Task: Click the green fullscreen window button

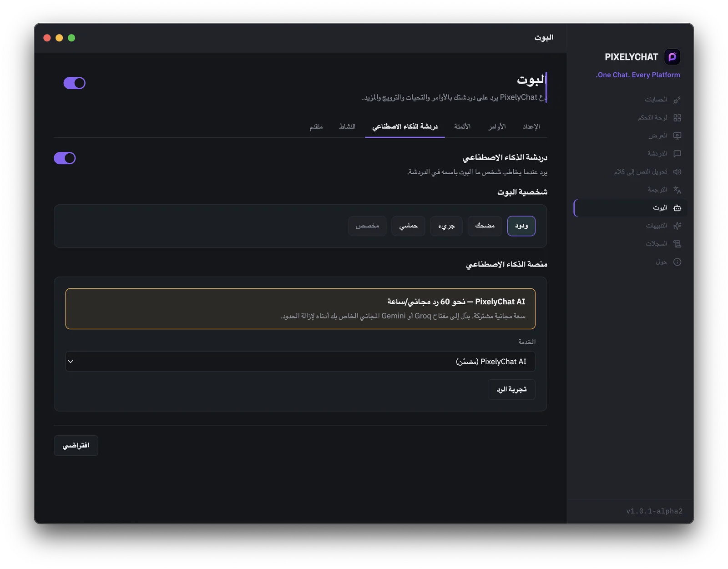Action: (x=71, y=38)
